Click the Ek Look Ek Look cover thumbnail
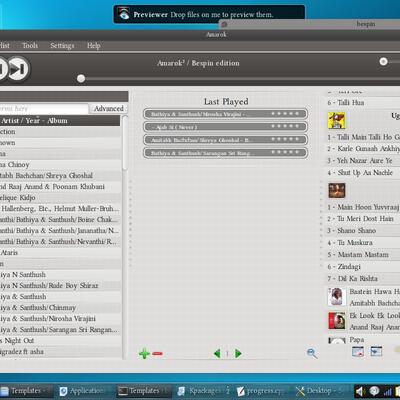 [337, 321]
